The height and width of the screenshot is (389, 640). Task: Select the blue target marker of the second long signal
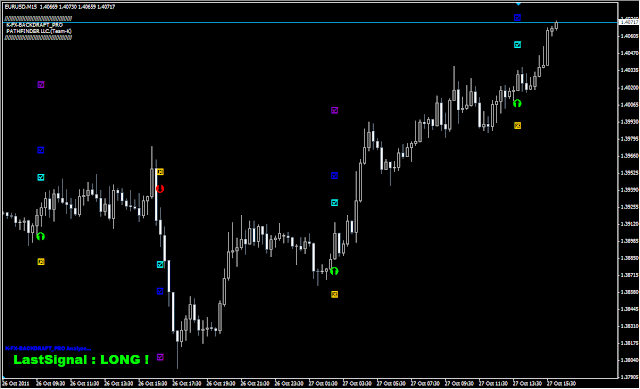(x=334, y=176)
